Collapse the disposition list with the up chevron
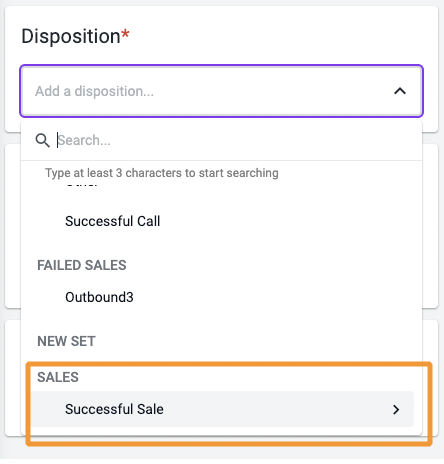Viewport: 444px width, 464px height. (x=400, y=91)
